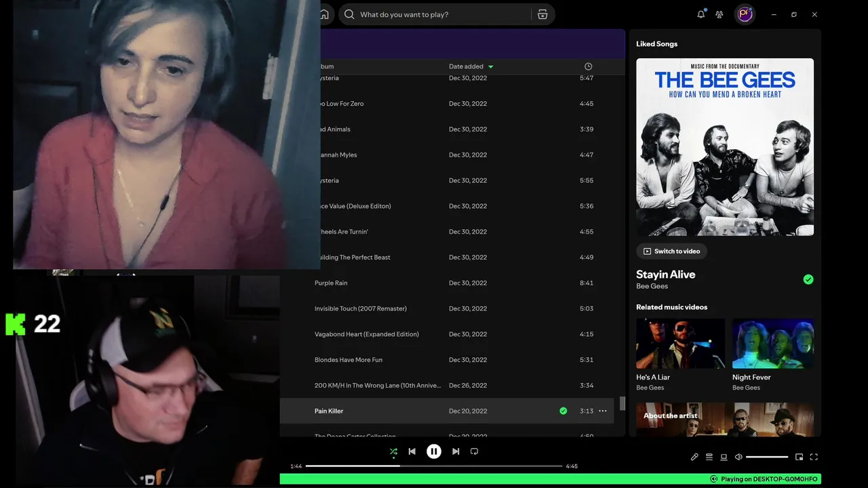This screenshot has height=488, width=868.
Task: Select Blondes Have More Fun row
Action: point(448,360)
